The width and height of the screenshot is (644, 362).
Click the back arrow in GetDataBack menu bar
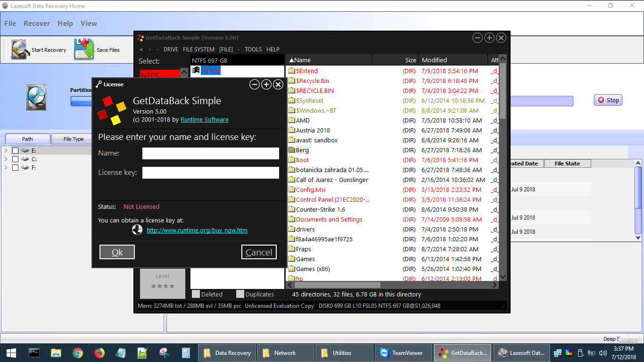pos(141,49)
